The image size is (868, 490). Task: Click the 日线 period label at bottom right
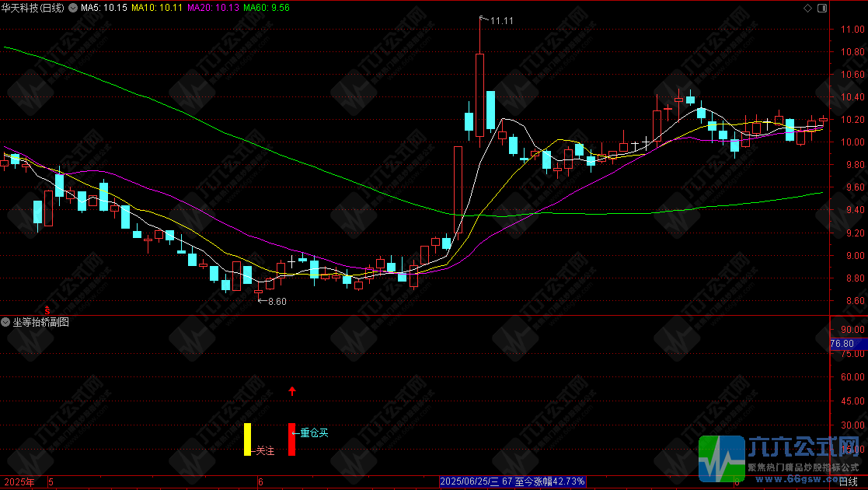pyautogui.click(x=849, y=482)
